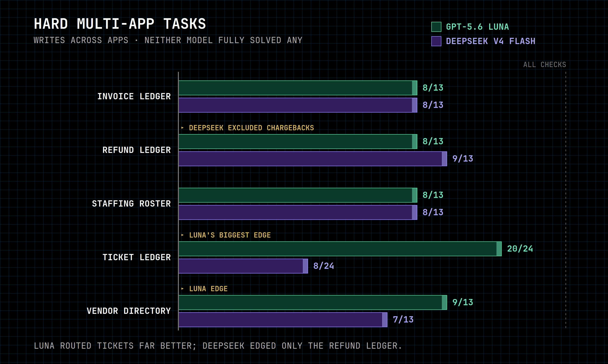Click the green 9/13 value for Vendor Directory

(463, 302)
